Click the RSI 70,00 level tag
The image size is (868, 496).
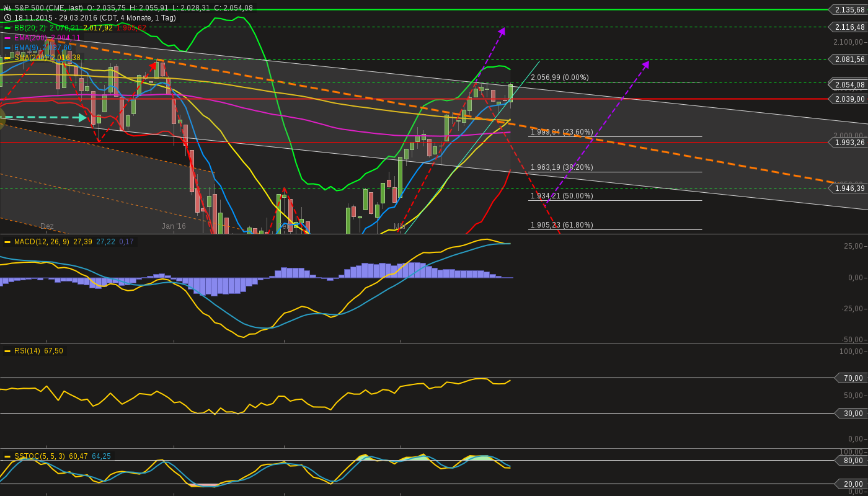coord(852,378)
